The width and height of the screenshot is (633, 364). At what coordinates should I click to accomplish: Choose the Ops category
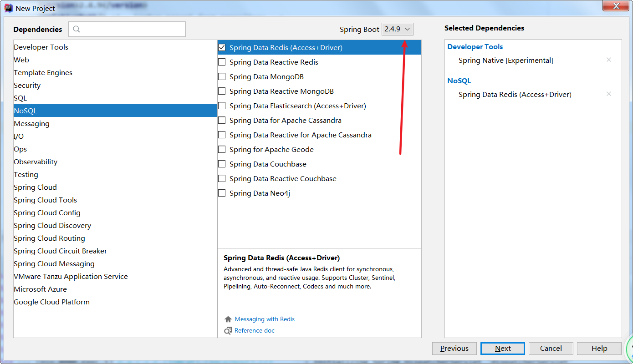115,149
